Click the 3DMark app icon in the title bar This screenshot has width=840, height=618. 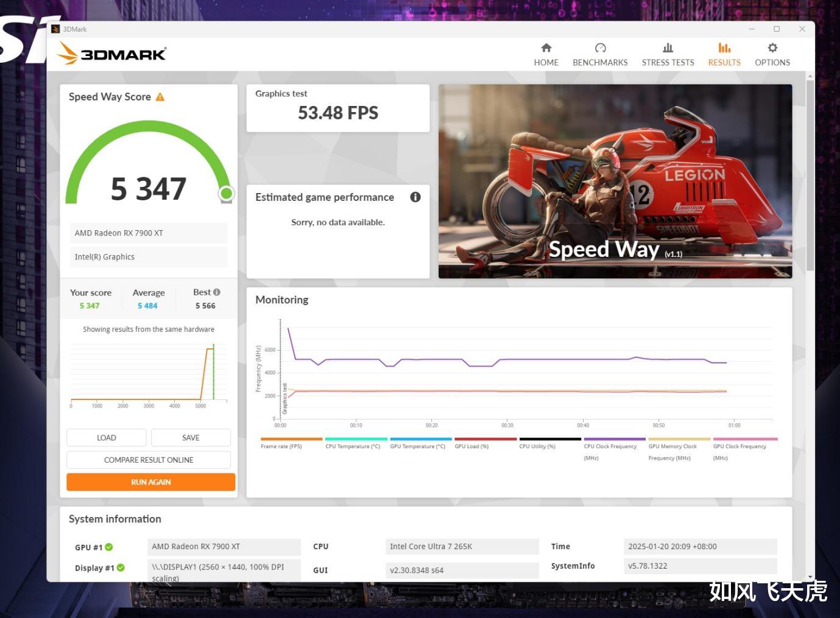coord(55,29)
